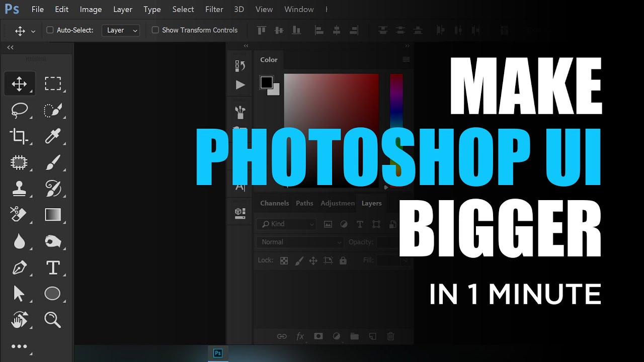
Task: Open the File menu
Action: [x=37, y=10]
